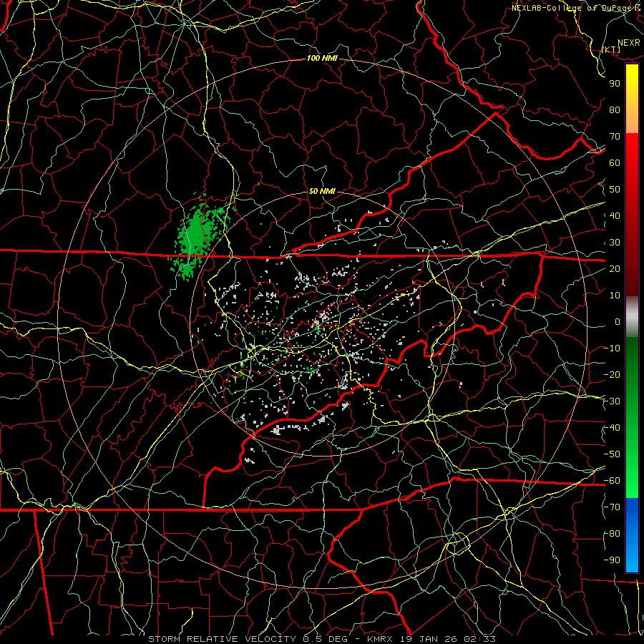Click the -50 knot scale value
Screen dimensions: 644x644
tap(612, 454)
